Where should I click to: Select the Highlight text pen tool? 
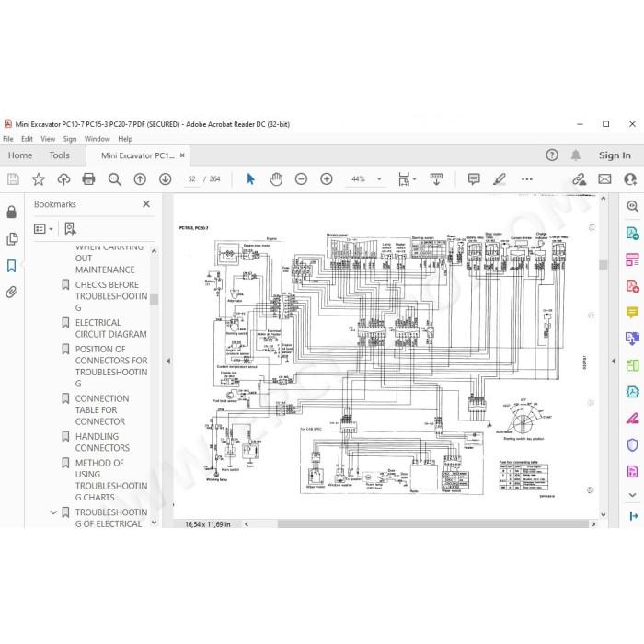pos(500,179)
